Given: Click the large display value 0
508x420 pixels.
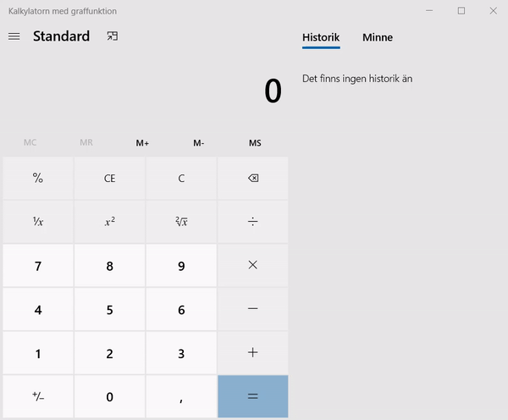Looking at the screenshot, I should coord(273,91).
